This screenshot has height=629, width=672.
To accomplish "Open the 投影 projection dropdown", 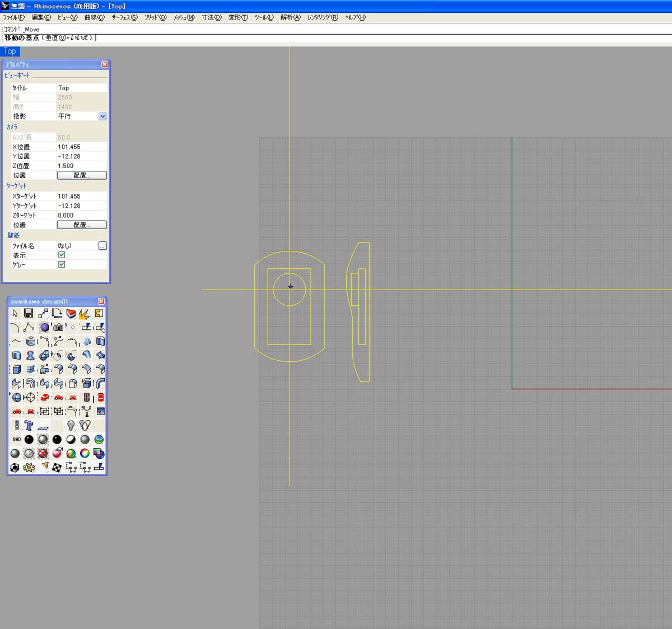I will coord(102,117).
